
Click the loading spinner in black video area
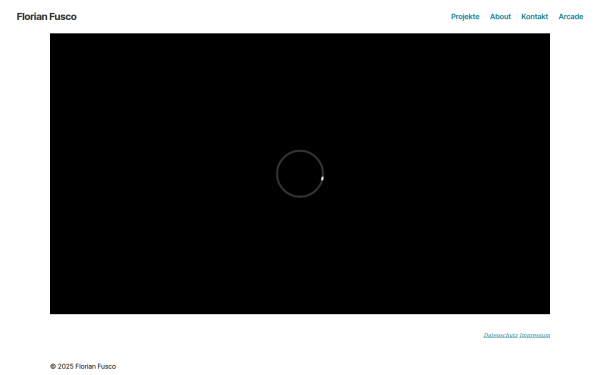[x=300, y=174]
